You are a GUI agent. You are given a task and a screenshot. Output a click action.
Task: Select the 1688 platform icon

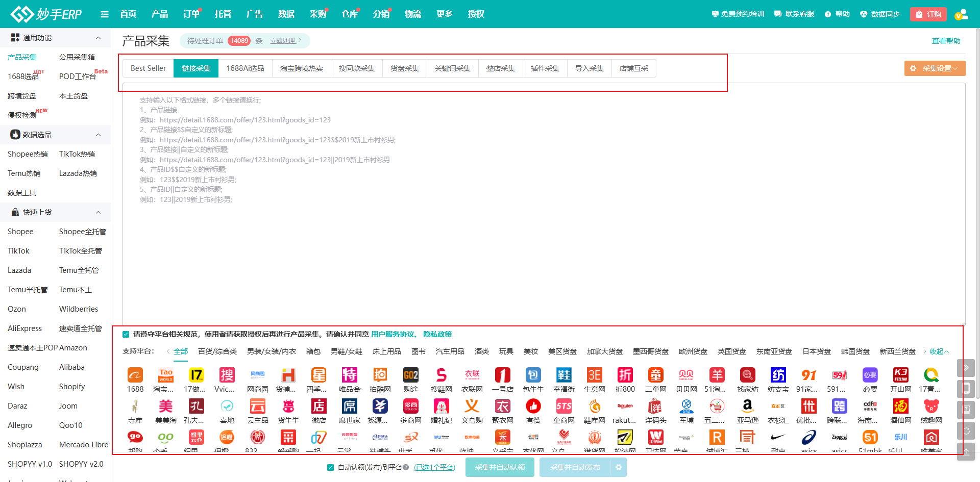pos(135,375)
